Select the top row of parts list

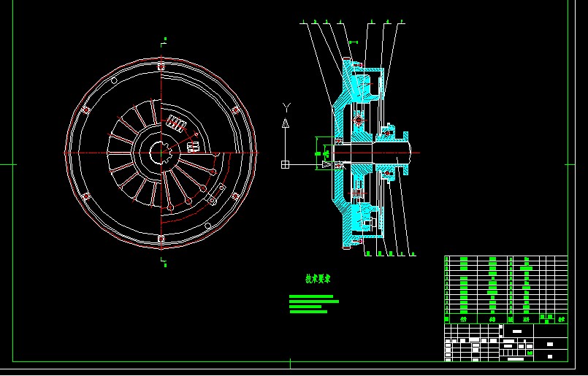point(505,258)
